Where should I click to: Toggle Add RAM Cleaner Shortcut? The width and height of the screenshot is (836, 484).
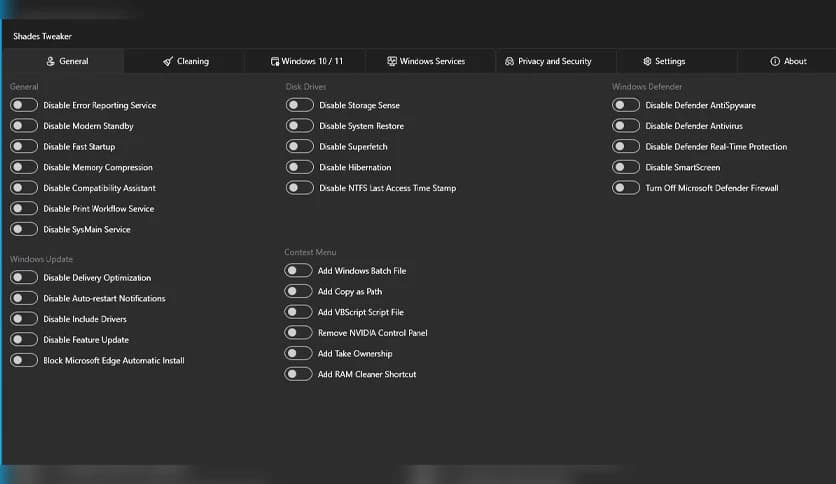tap(298, 374)
